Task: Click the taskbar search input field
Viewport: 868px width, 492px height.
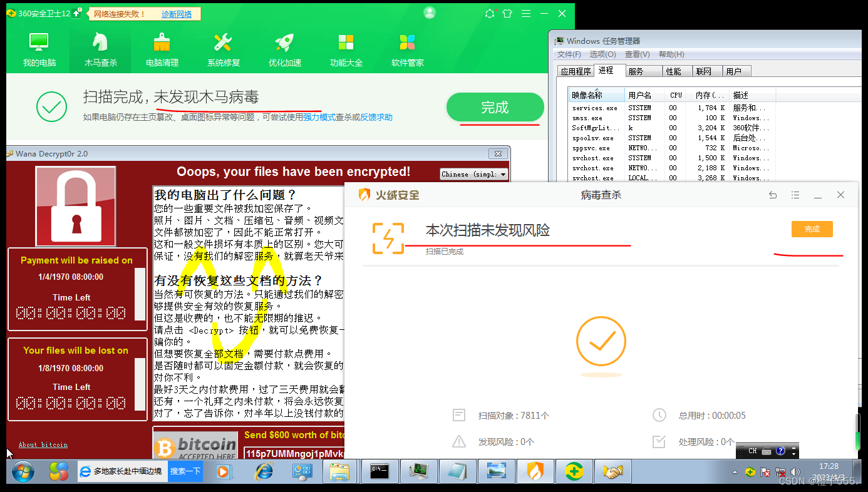Action: point(123,471)
